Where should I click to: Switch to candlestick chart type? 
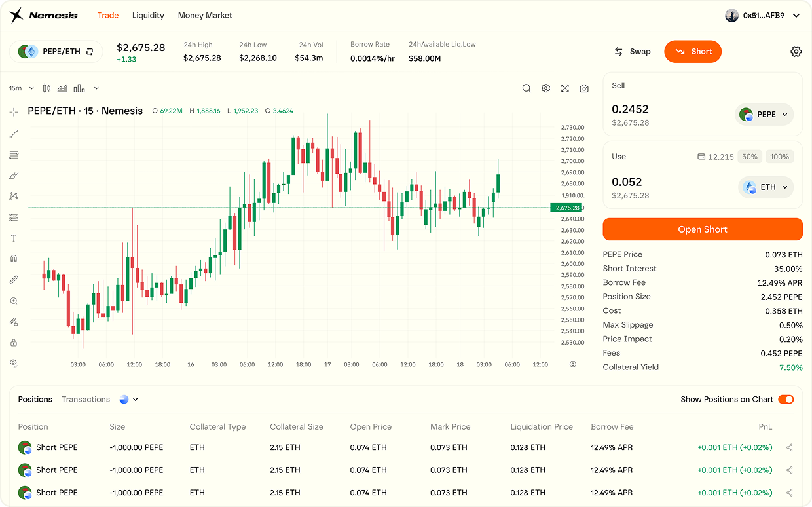[x=46, y=88]
